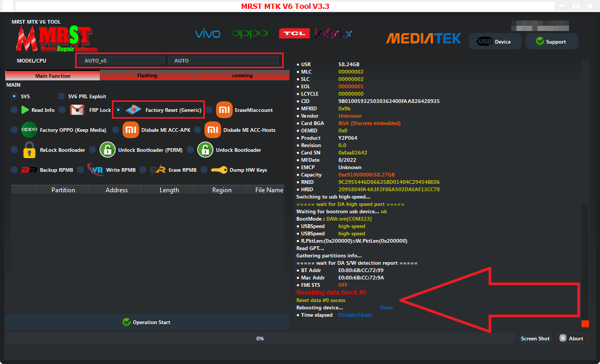Click the Region column header
The width and height of the screenshot is (600, 364).
[x=222, y=190]
